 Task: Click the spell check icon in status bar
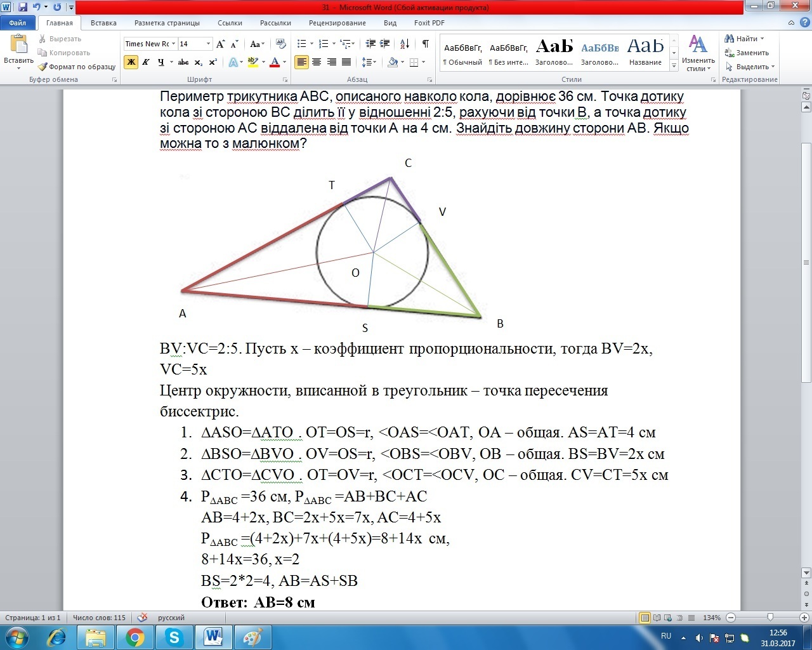coord(142,618)
